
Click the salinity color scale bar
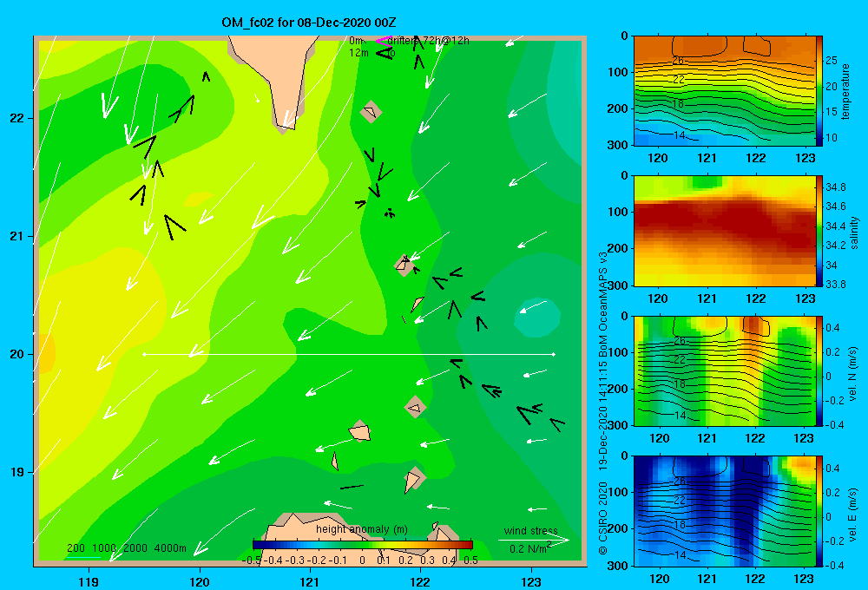pos(819,232)
